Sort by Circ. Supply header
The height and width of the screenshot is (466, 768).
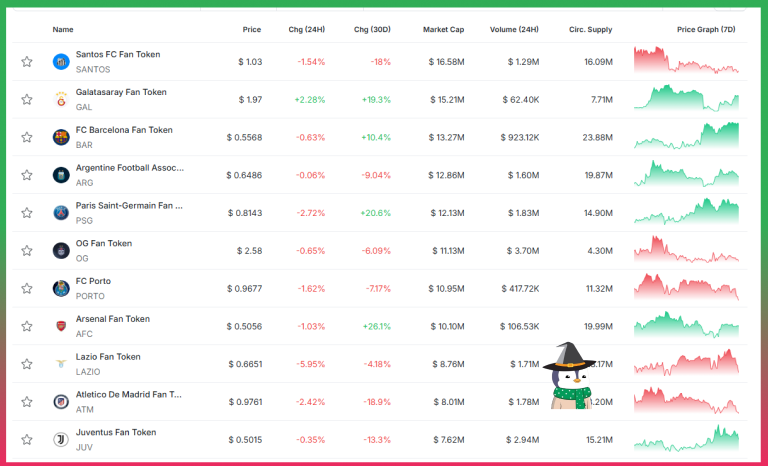tap(591, 29)
